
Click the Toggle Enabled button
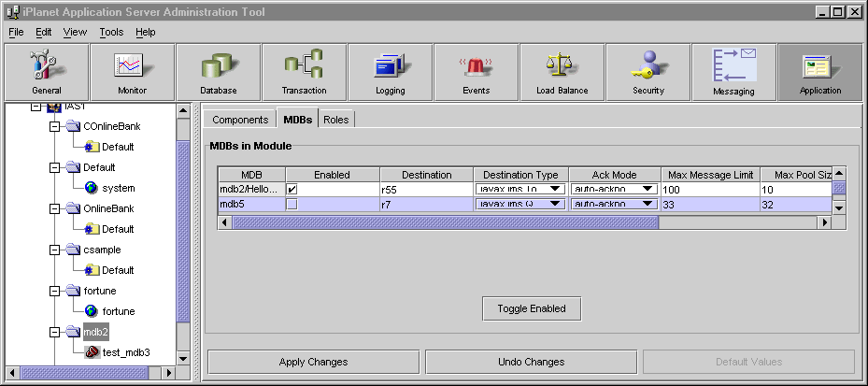click(x=532, y=308)
